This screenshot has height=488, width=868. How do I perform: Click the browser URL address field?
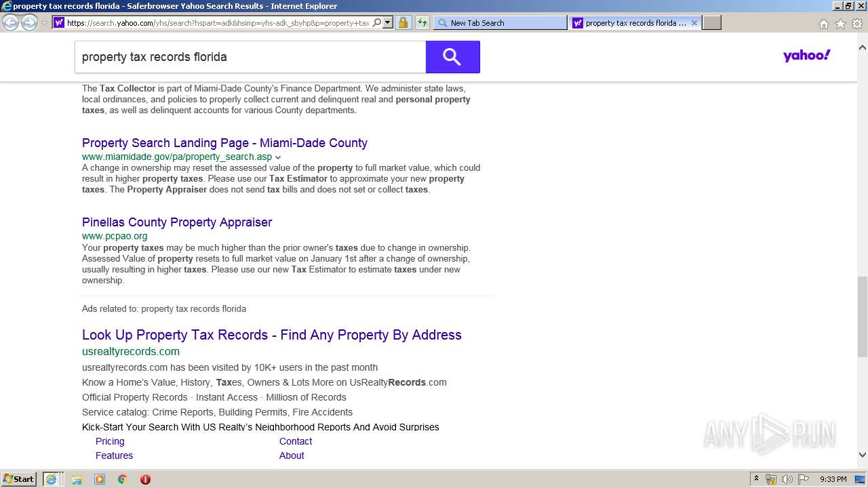point(218,22)
